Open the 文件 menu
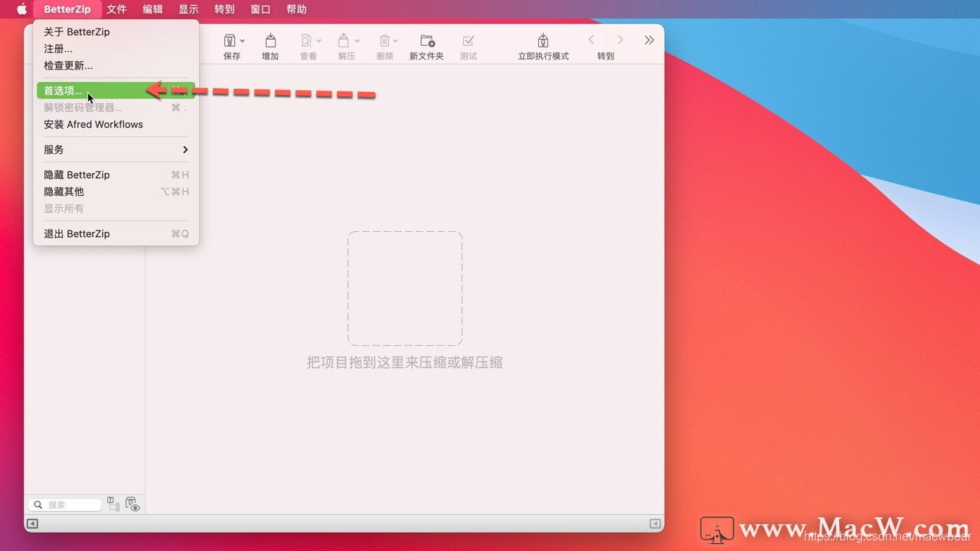The height and width of the screenshot is (551, 980). click(x=116, y=9)
